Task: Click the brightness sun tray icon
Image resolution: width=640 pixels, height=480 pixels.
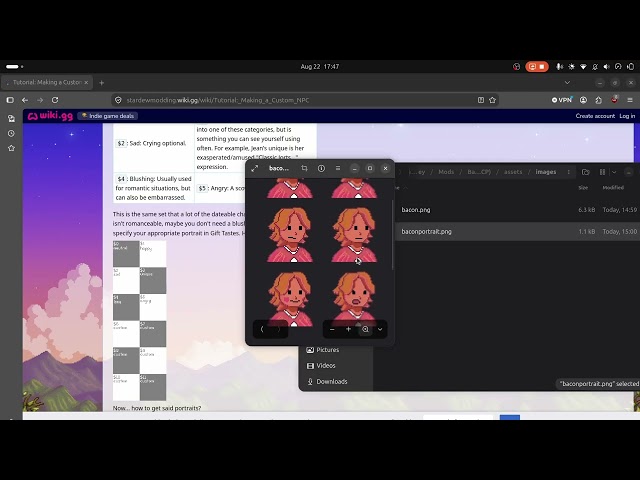Action: point(571,67)
